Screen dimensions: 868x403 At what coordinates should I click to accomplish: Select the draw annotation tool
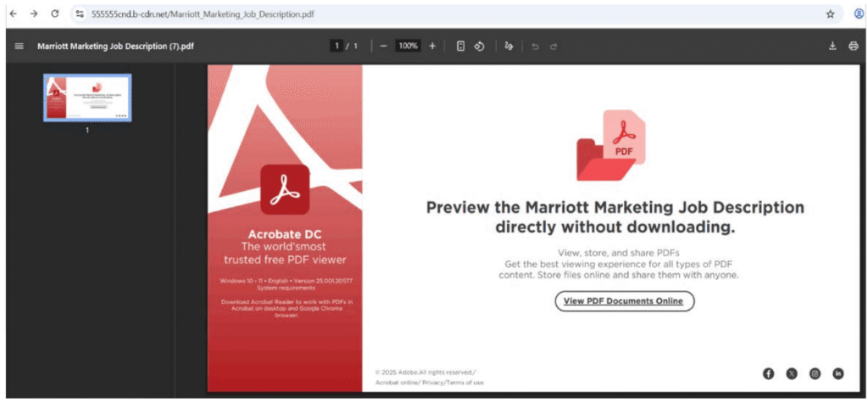coord(509,46)
